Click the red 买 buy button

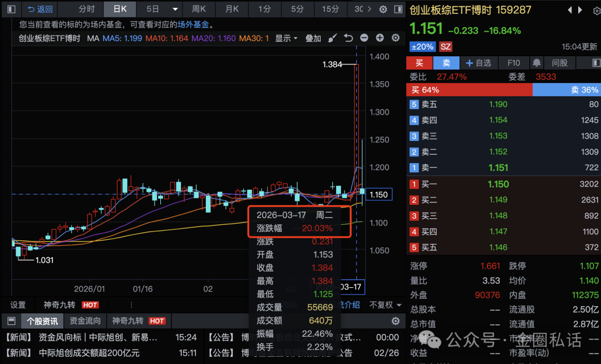pyautogui.click(x=419, y=63)
